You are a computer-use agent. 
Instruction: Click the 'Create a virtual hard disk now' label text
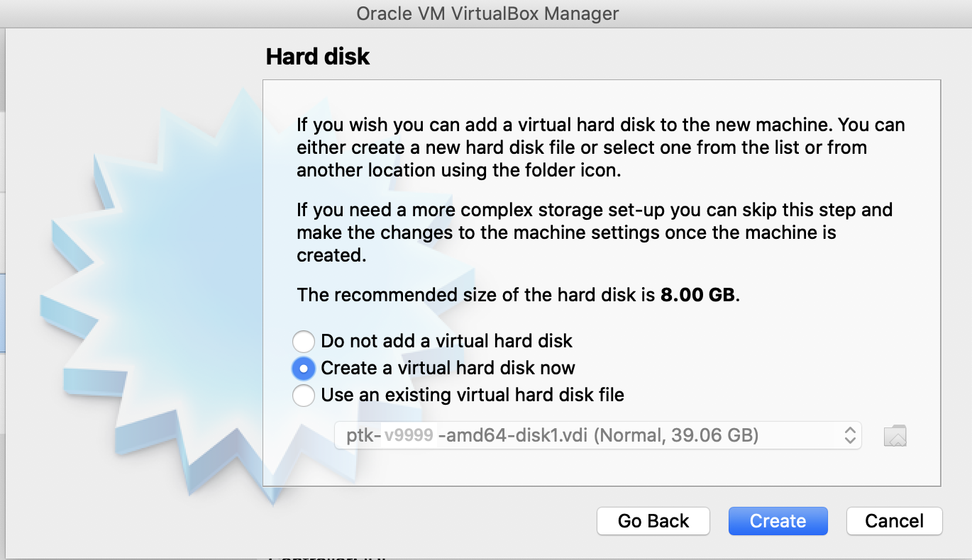[448, 368]
